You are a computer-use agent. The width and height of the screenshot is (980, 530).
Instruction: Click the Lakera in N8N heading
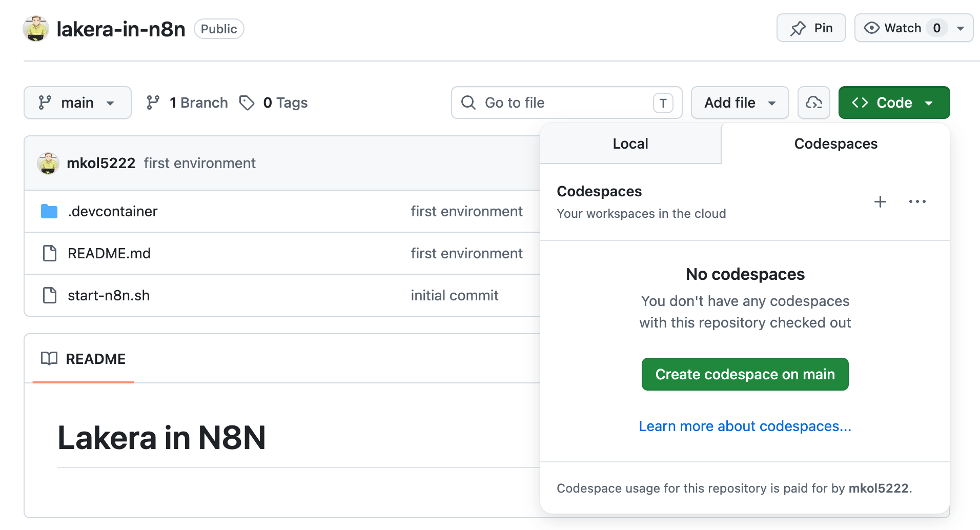point(161,438)
